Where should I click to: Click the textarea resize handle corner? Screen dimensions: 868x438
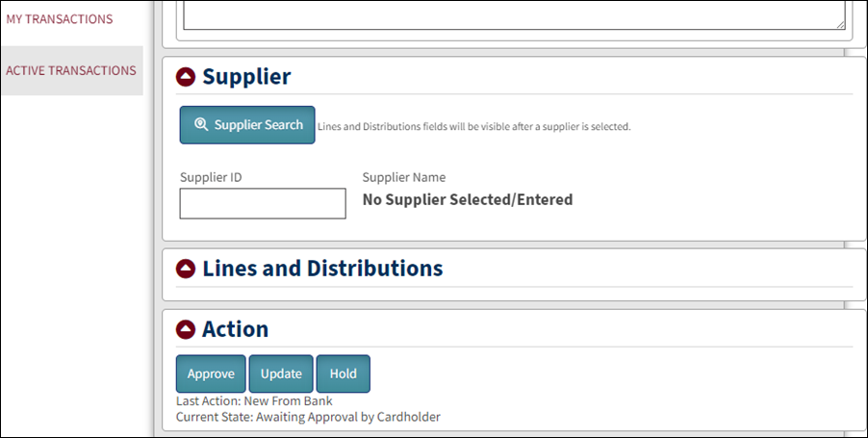point(840,24)
